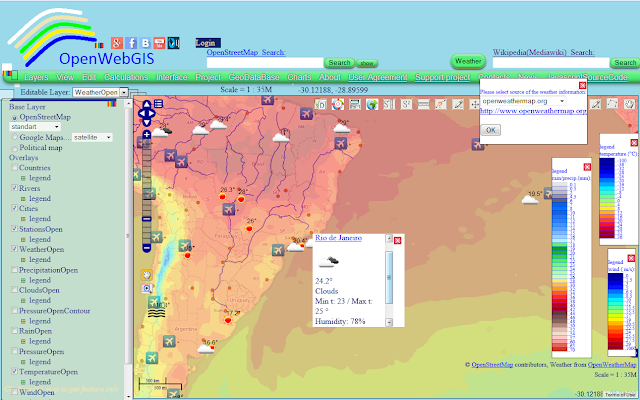Select the polygon drawing tool icon
640x400 pixels.
pyautogui.click(x=612, y=104)
